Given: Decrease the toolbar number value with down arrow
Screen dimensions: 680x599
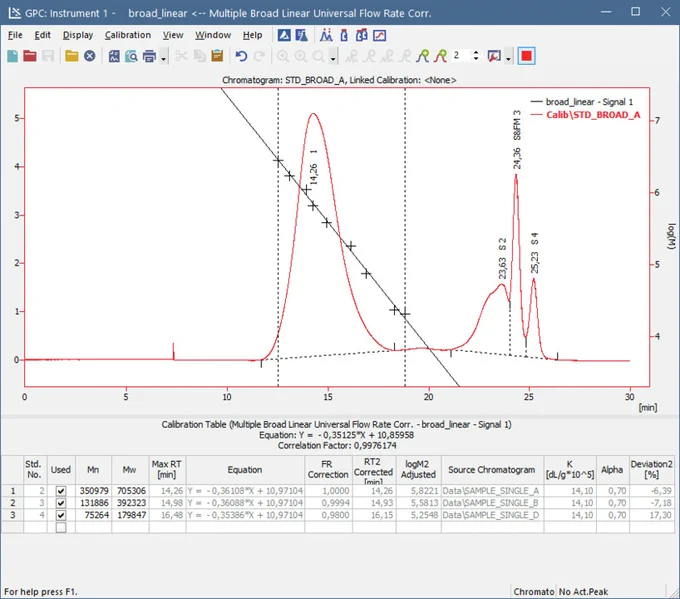Looking at the screenshot, I should [x=476, y=59].
